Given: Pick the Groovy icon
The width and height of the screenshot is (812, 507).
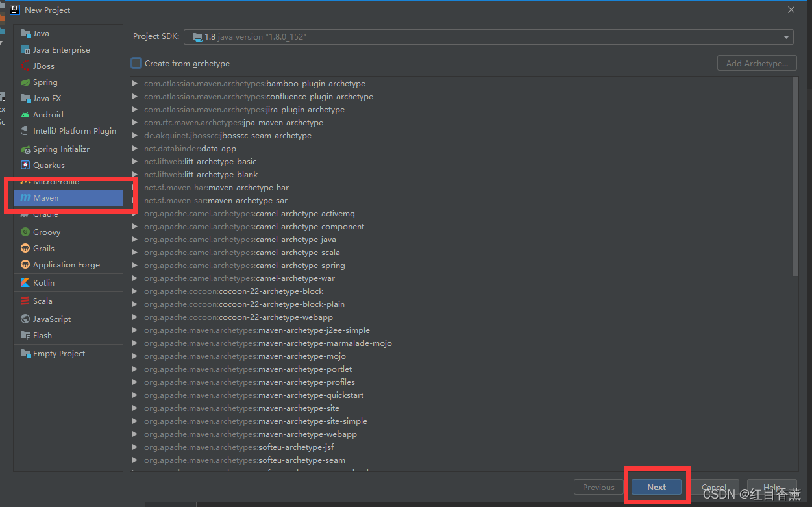Looking at the screenshot, I should 25,232.
